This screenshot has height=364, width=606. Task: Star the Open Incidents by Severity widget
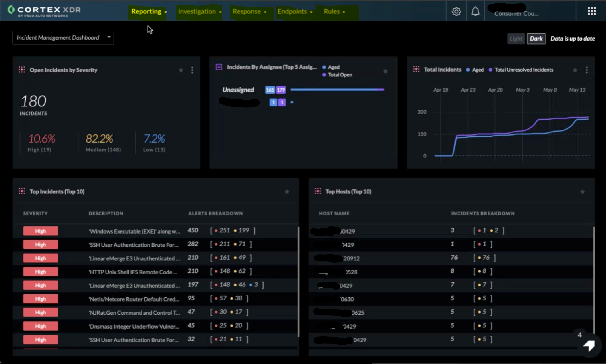click(181, 70)
